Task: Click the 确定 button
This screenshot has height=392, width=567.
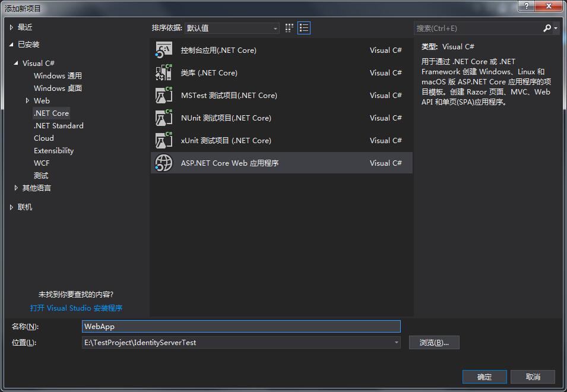Action: (x=484, y=377)
